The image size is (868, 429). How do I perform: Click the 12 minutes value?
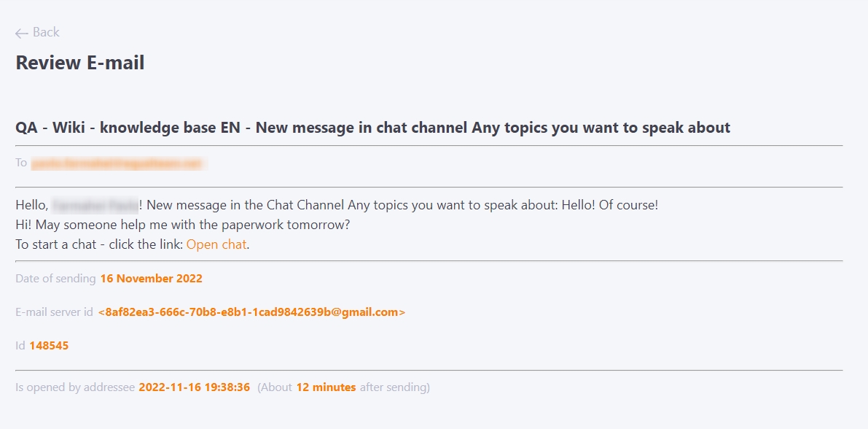[x=326, y=387]
